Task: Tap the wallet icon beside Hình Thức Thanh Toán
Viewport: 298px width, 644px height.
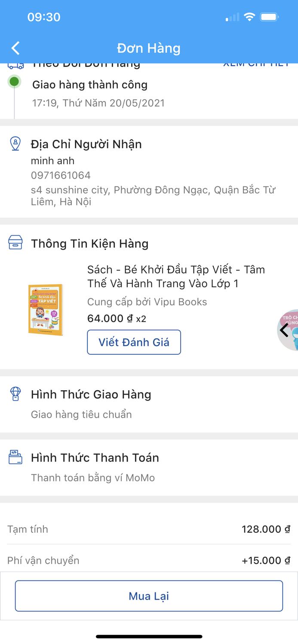Action: click(x=16, y=457)
